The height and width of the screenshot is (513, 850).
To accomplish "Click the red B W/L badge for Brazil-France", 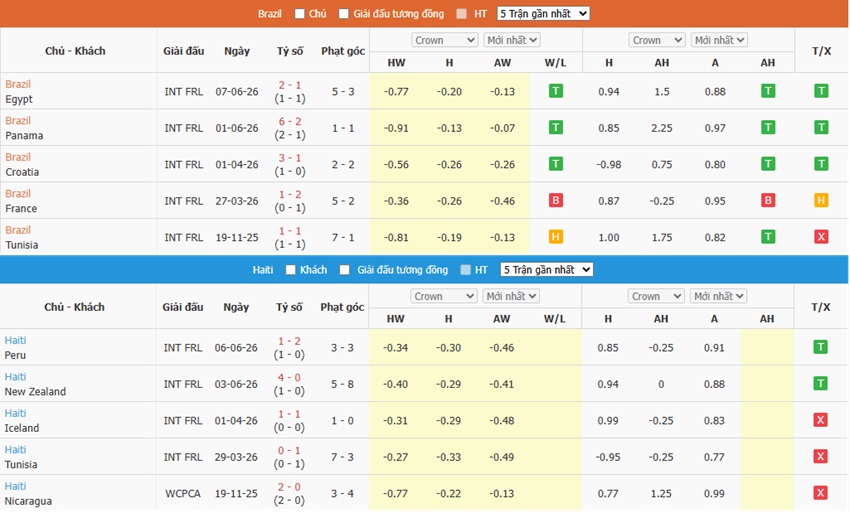I will pyautogui.click(x=556, y=201).
